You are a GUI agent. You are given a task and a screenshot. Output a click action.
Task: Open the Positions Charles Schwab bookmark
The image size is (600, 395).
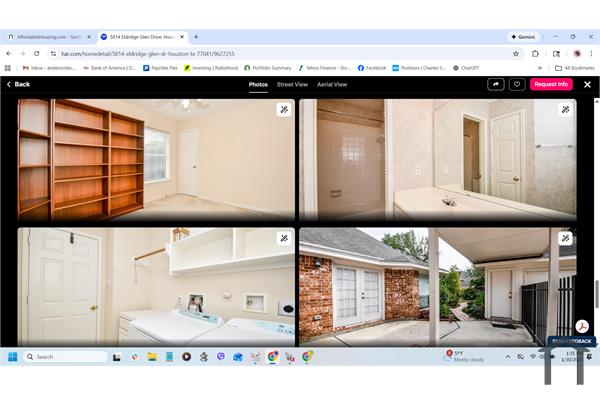coord(419,68)
